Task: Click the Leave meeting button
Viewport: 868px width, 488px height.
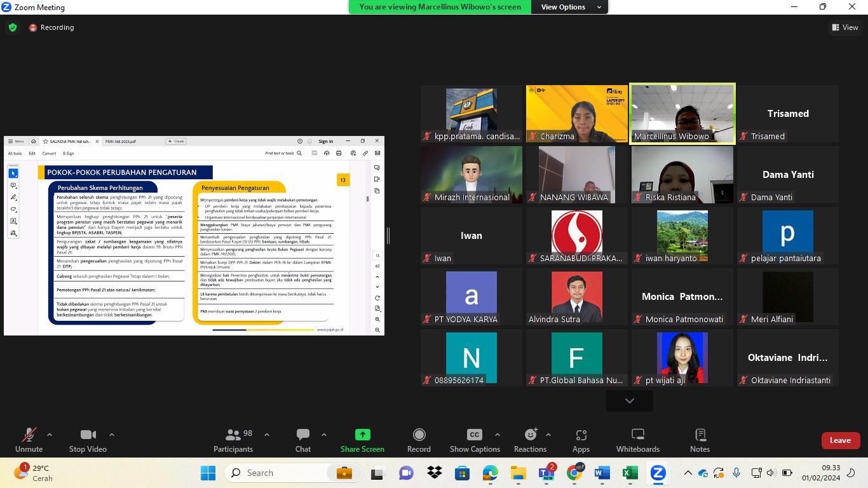Action: pos(840,440)
